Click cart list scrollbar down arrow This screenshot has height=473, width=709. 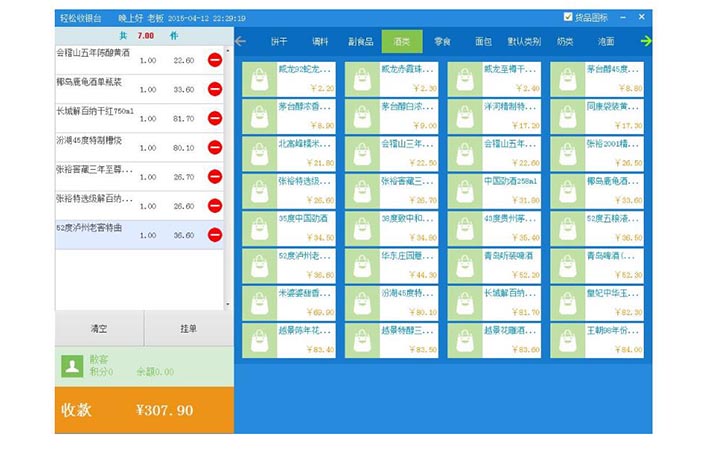point(228,304)
